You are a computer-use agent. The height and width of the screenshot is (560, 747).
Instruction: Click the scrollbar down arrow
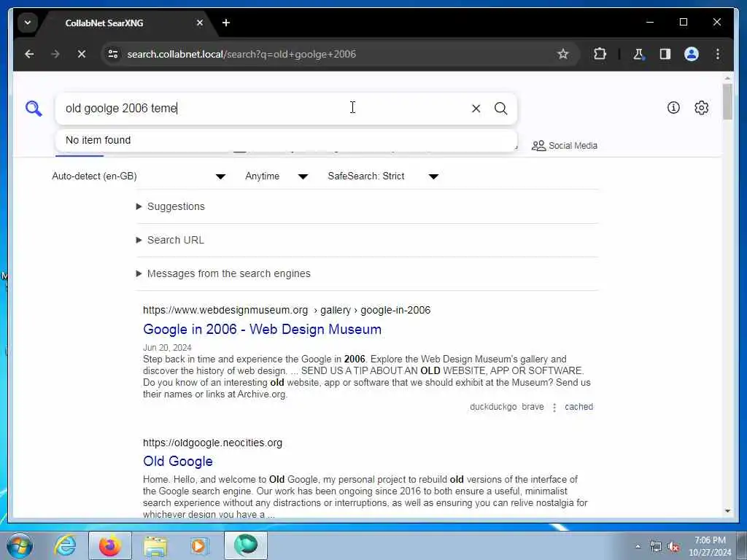click(727, 511)
